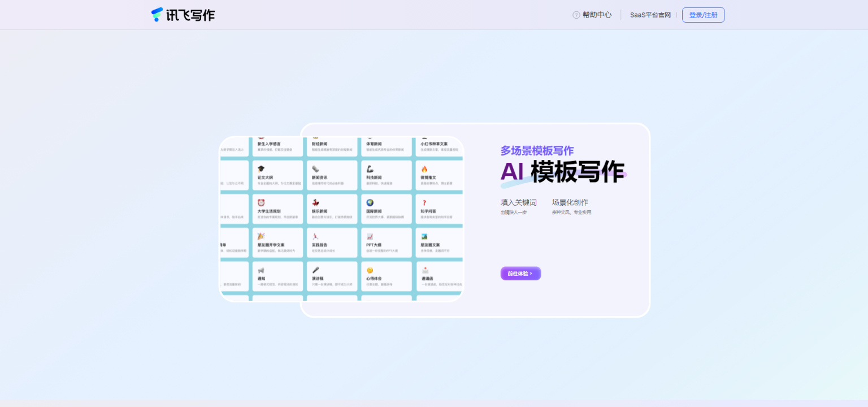Image resolution: width=868 pixels, height=407 pixels.
Task: Click the party popper icon for 朋友圈开学文案
Action: click(x=261, y=236)
